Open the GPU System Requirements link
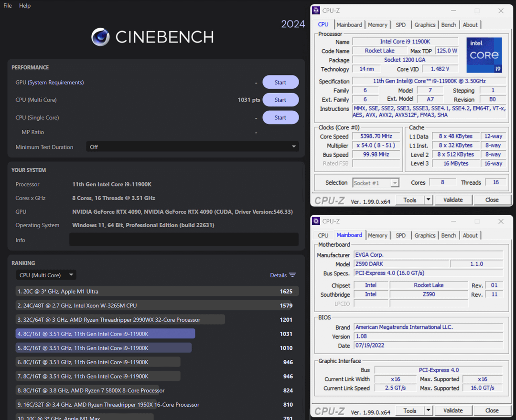Screen dimensions: 516x420 [55, 83]
